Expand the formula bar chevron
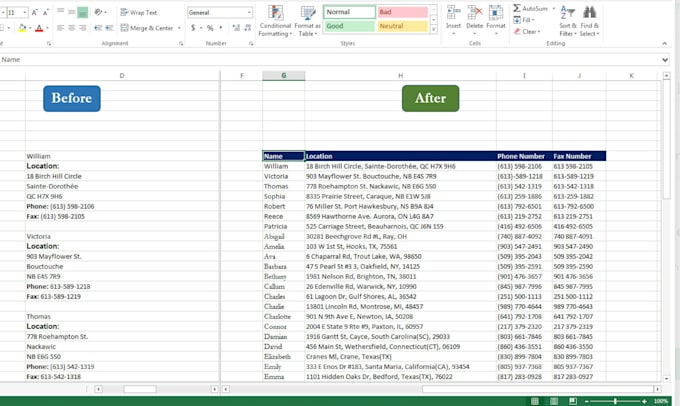680x406 pixels. [x=665, y=60]
